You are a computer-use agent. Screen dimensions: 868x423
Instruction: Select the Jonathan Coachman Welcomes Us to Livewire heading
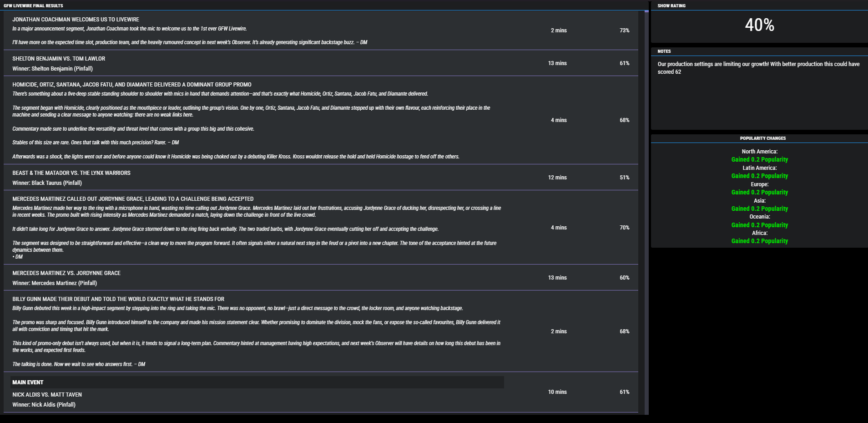(76, 20)
